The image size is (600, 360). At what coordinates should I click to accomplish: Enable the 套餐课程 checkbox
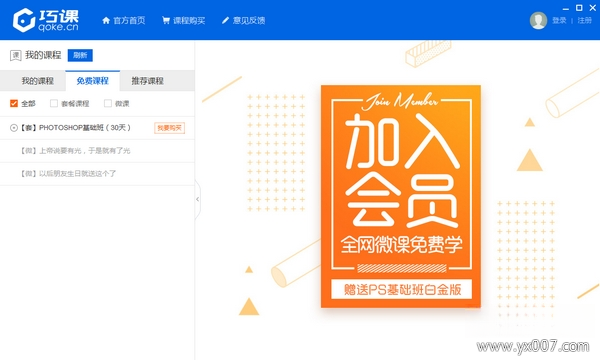click(x=54, y=103)
